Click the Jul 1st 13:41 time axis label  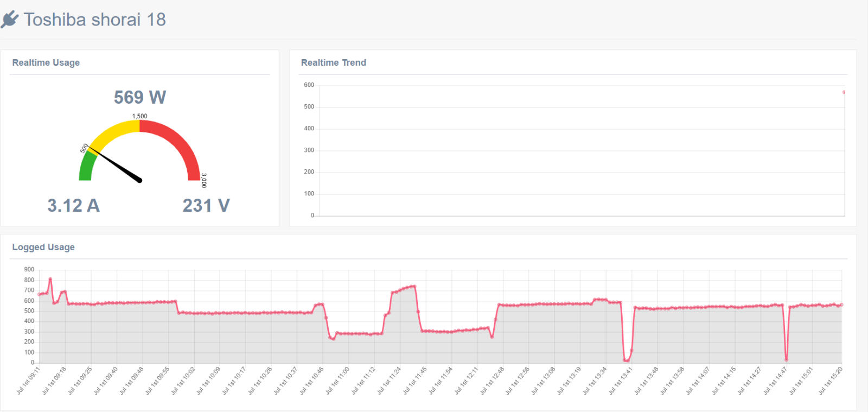coord(621,381)
